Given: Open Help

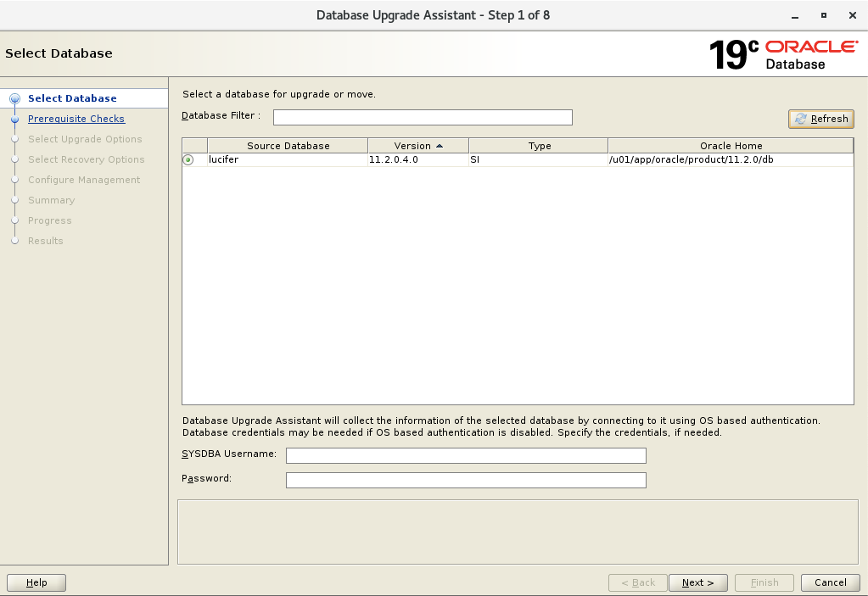Looking at the screenshot, I should (x=36, y=582).
